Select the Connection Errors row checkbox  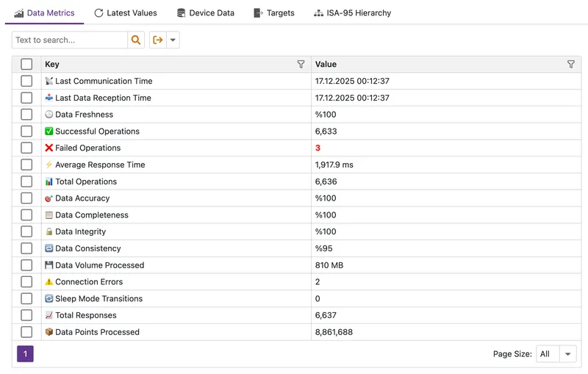pos(26,281)
